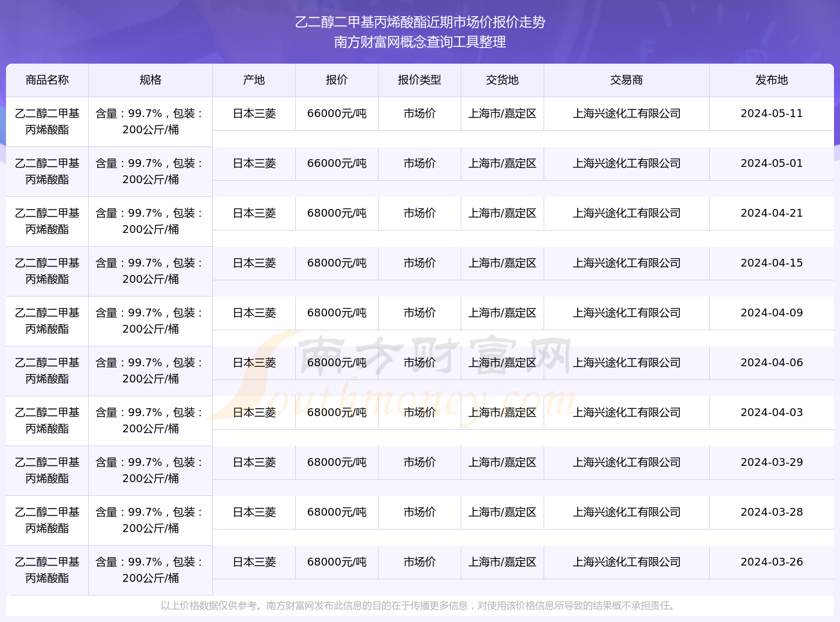
Task: Select the date 2024-04-21
Action: click(772, 213)
